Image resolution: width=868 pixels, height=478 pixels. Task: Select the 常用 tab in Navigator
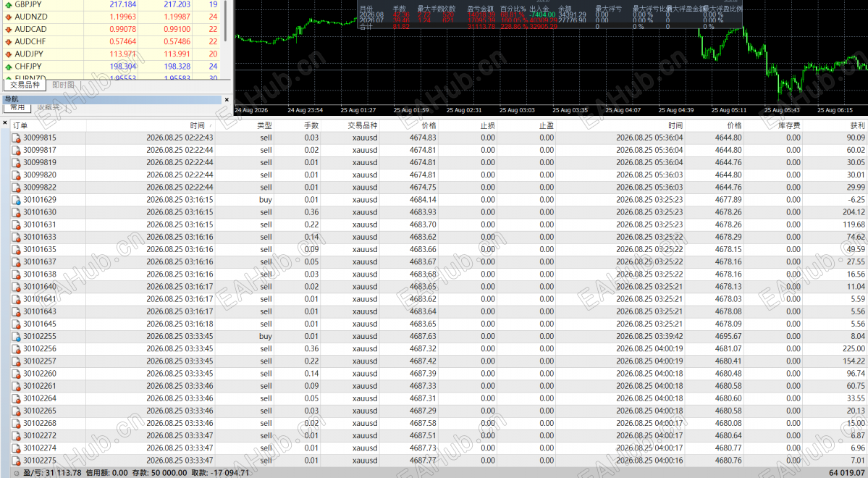tap(17, 107)
